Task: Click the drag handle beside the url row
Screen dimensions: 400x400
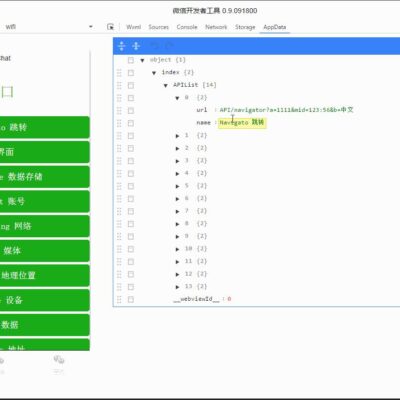Action: coord(119,110)
